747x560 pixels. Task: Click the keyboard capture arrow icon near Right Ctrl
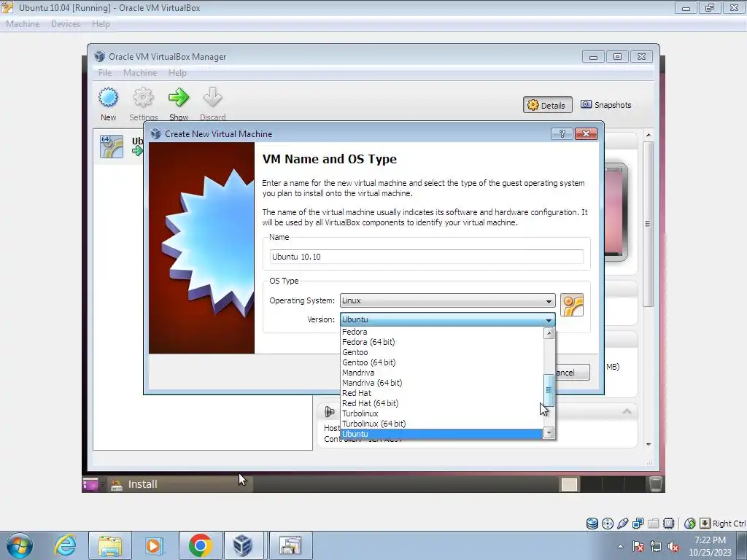click(705, 524)
